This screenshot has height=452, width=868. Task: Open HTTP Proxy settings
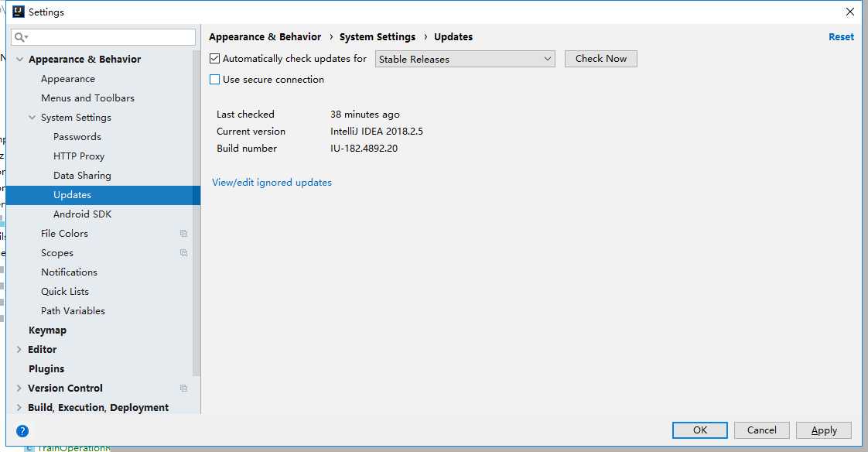(x=79, y=156)
